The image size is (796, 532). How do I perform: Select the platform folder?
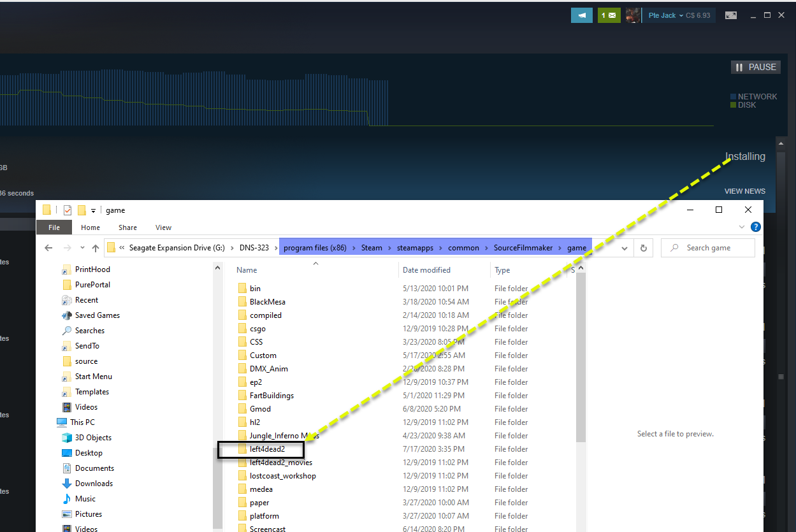pos(264,516)
